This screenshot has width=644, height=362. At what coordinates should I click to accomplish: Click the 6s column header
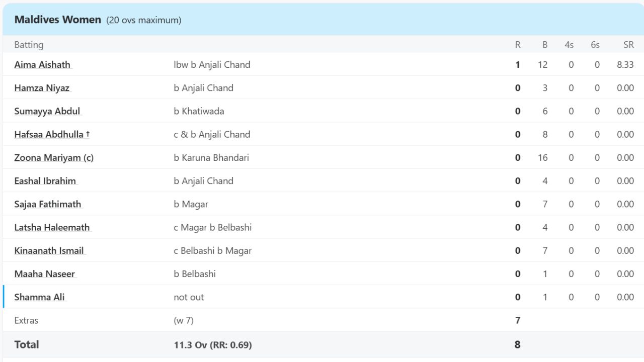tap(595, 45)
